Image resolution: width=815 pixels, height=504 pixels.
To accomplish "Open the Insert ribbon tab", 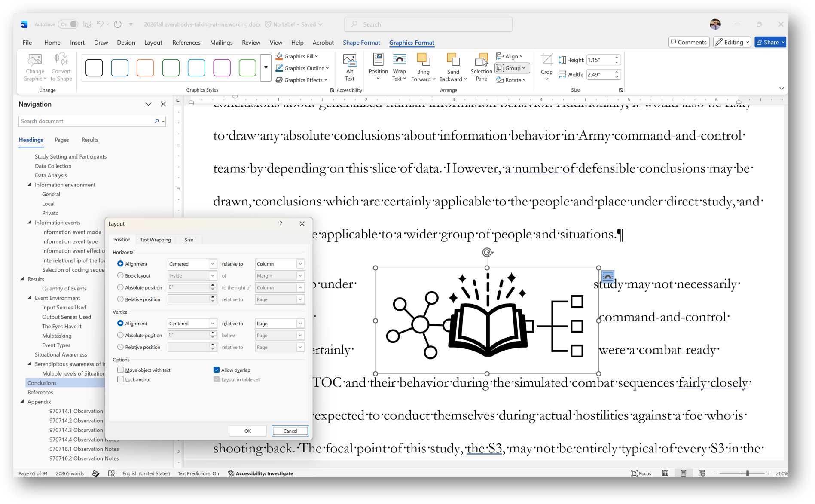I will (x=77, y=43).
